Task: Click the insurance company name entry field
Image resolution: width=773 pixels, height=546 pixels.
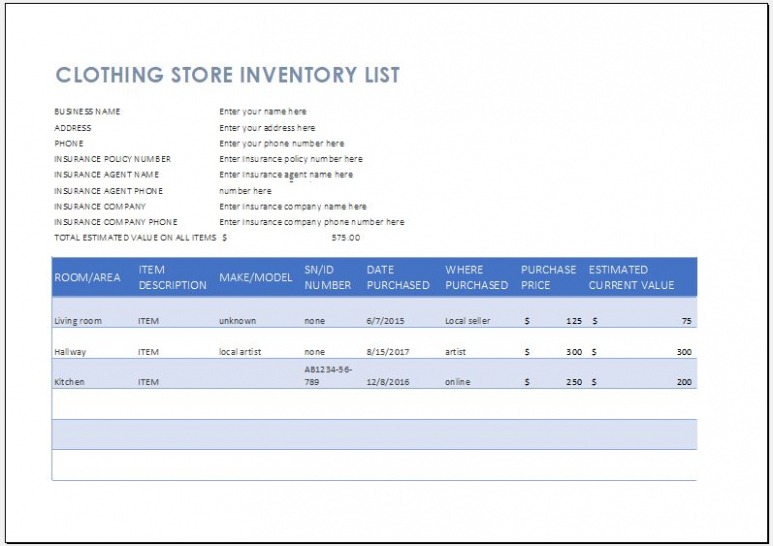Action: coord(293,207)
